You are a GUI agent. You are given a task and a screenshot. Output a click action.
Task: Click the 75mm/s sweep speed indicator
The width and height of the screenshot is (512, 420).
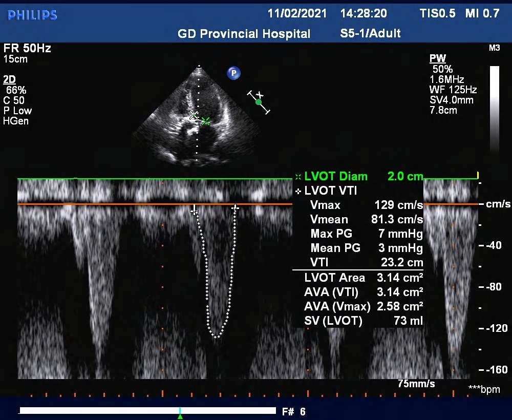[x=416, y=384]
